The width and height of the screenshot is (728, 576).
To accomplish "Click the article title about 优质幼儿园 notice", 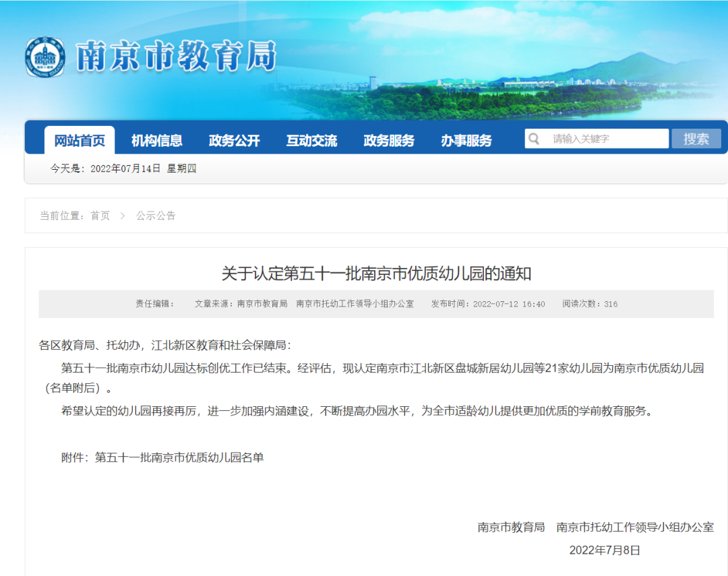I will [x=376, y=274].
